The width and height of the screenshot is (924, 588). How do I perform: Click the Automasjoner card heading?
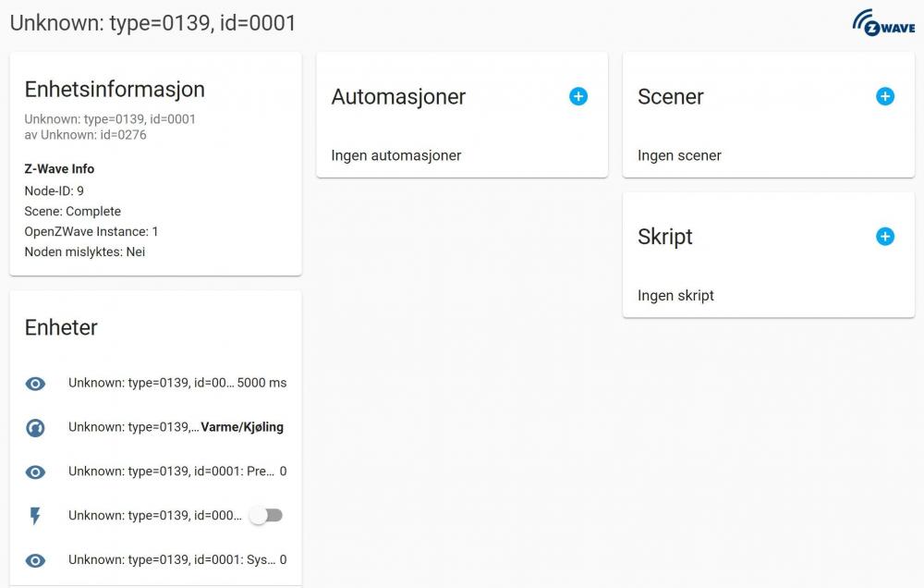(398, 97)
